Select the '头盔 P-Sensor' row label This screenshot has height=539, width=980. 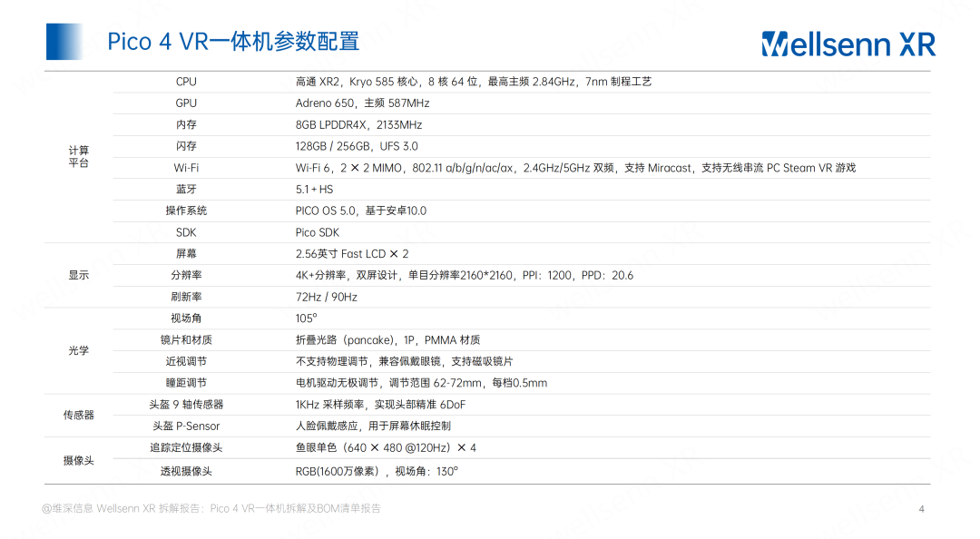pos(186,426)
